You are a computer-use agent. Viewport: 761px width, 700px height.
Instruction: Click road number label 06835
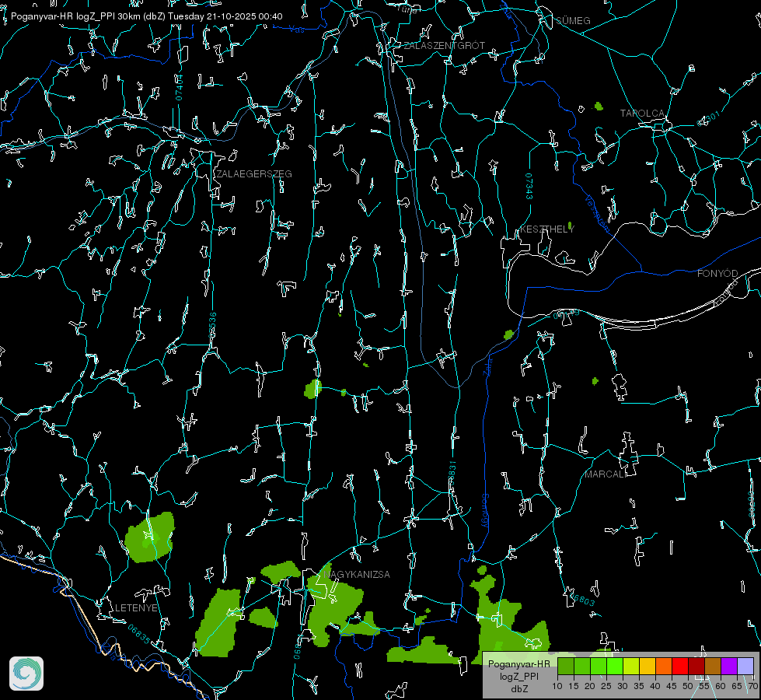coord(139,635)
